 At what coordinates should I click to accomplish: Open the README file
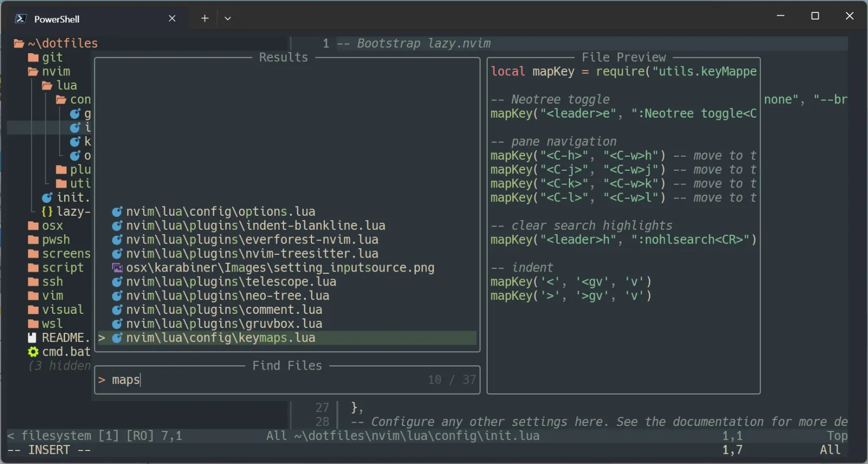(59, 338)
